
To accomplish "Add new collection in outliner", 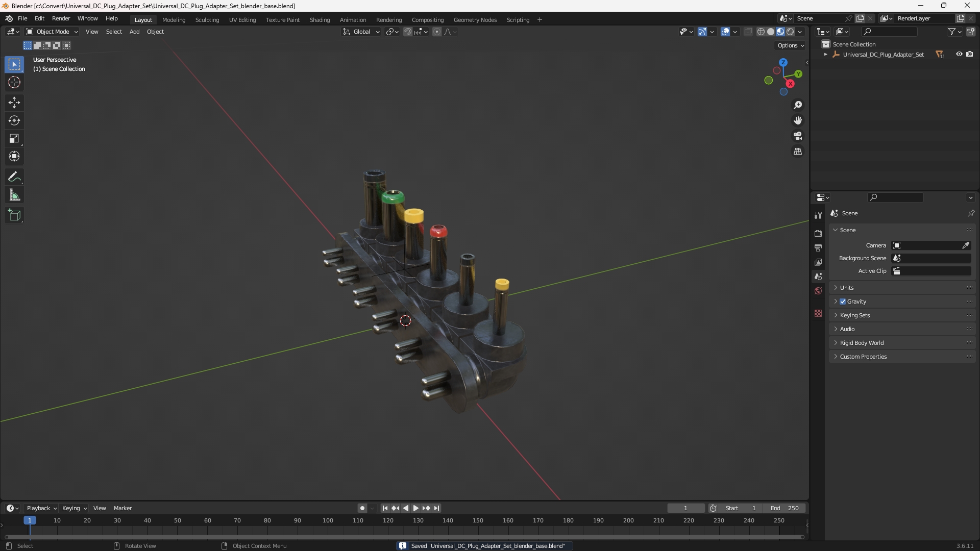I will (x=971, y=32).
